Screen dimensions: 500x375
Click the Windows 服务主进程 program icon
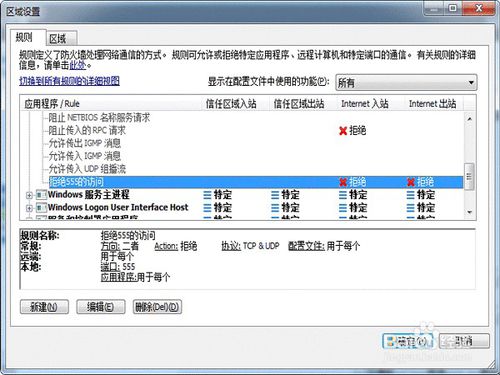41,195
